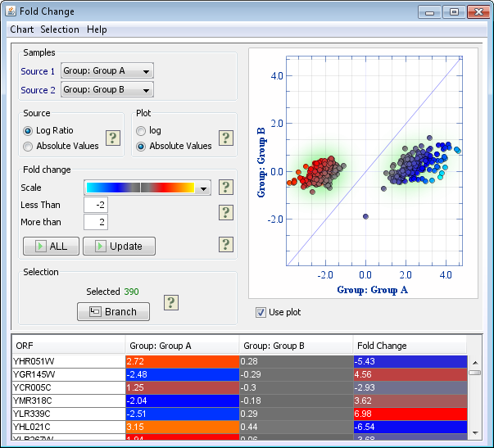The height and width of the screenshot is (448, 494).
Task: Open help icon in Plot panel
Action: [226, 138]
